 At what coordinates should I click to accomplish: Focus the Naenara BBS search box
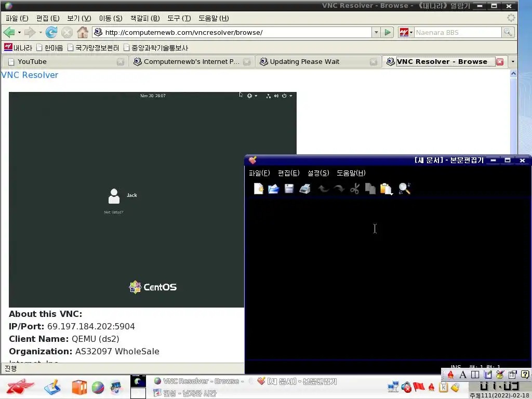458,33
